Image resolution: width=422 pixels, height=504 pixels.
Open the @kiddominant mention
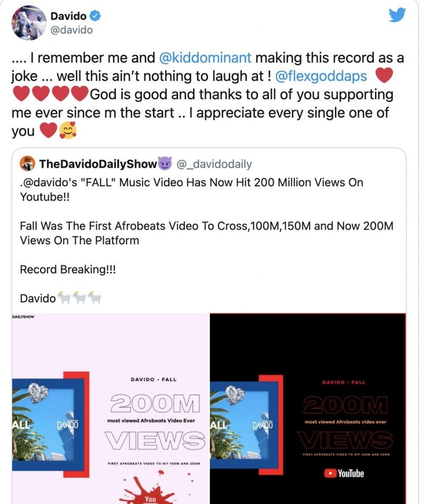[205, 58]
